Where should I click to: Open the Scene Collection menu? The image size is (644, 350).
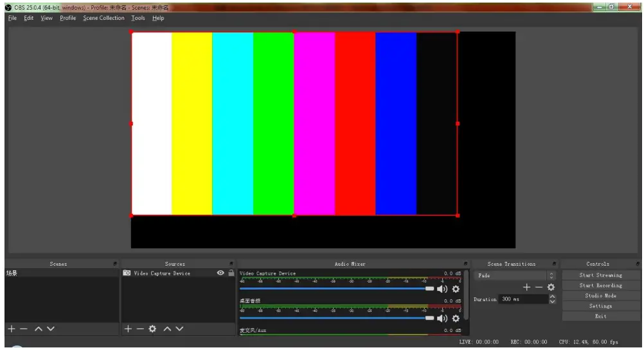[103, 18]
